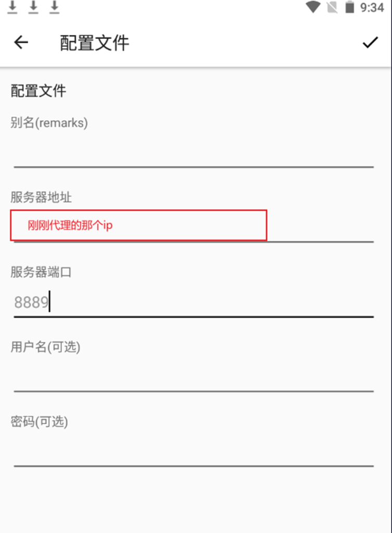Tap the underline below the remarks field

[193, 166]
